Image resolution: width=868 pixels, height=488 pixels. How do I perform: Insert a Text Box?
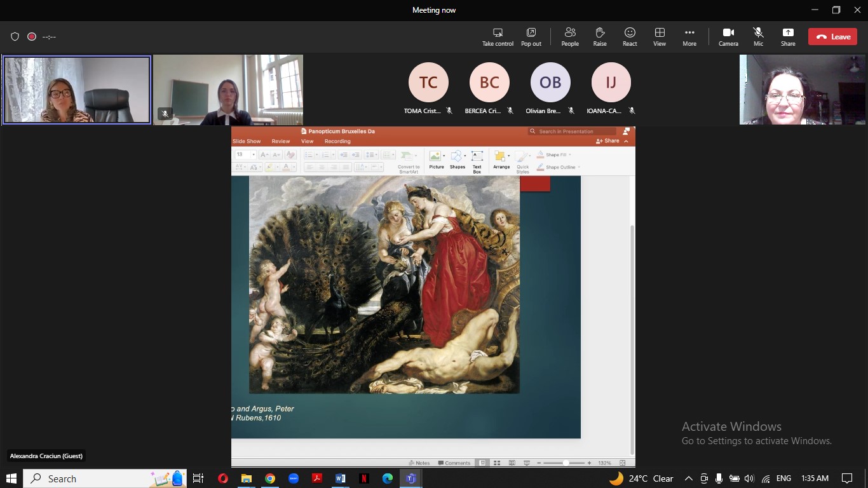pos(477,162)
